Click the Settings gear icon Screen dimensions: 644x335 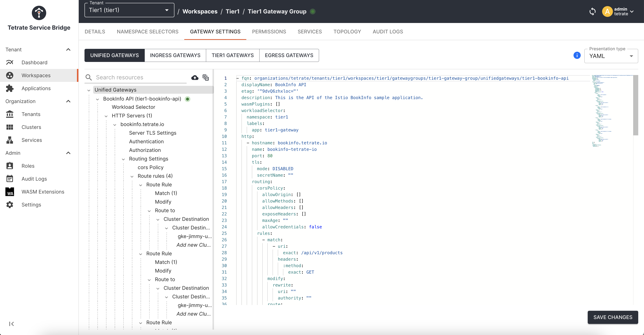10,205
